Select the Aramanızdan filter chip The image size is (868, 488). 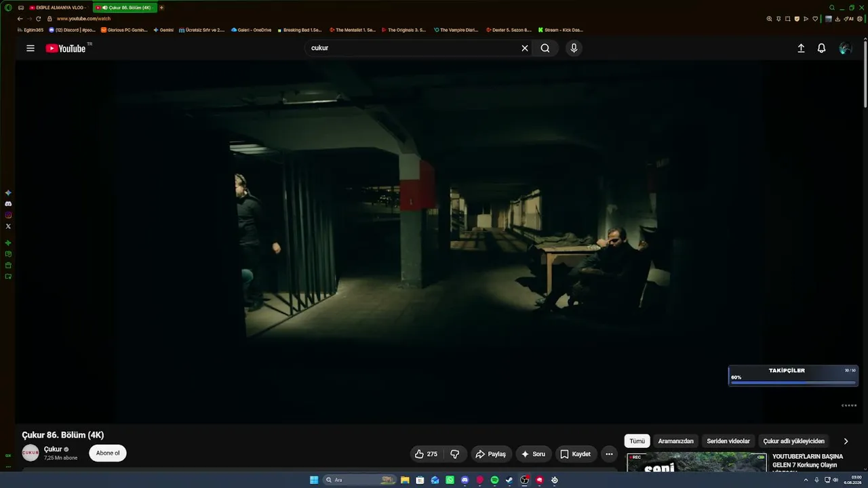click(x=676, y=441)
